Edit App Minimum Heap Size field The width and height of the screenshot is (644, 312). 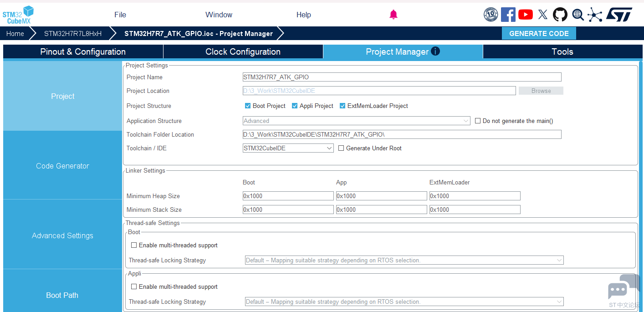pyautogui.click(x=382, y=196)
